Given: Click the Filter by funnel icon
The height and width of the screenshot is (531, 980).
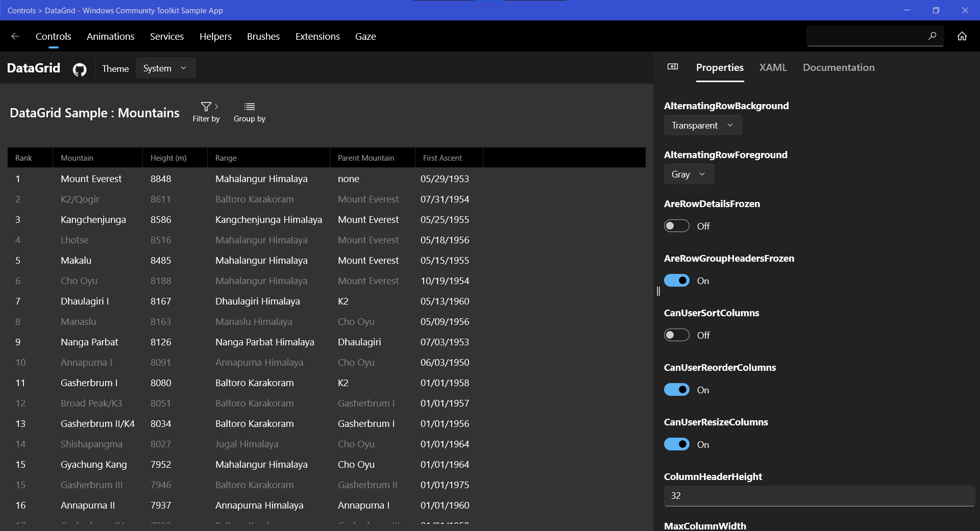Looking at the screenshot, I should pyautogui.click(x=206, y=107).
